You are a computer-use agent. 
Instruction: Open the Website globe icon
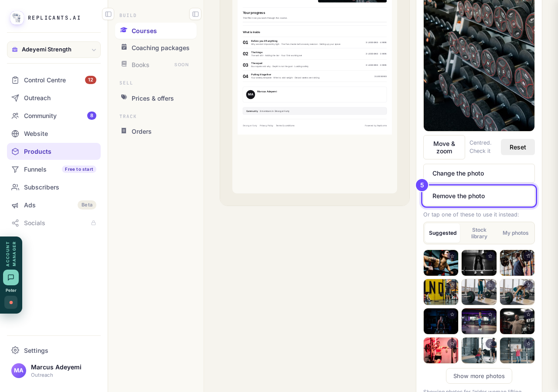[15, 134]
